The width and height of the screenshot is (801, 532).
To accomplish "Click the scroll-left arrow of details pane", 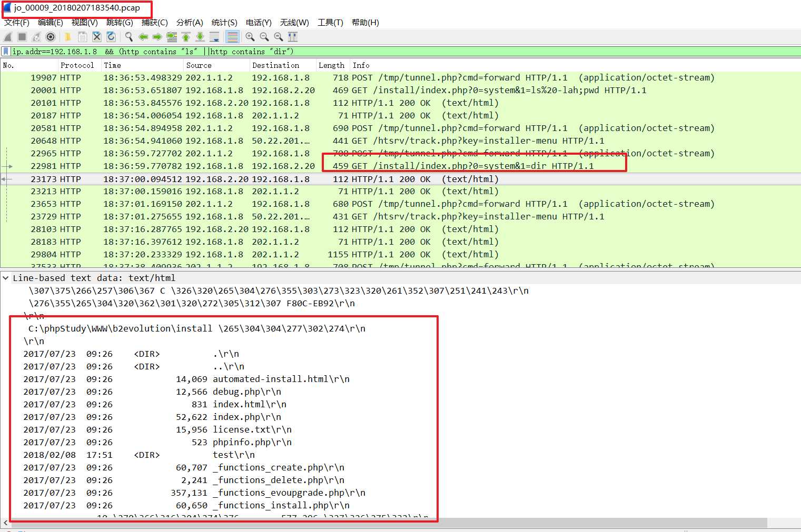I will pyautogui.click(x=5, y=523).
